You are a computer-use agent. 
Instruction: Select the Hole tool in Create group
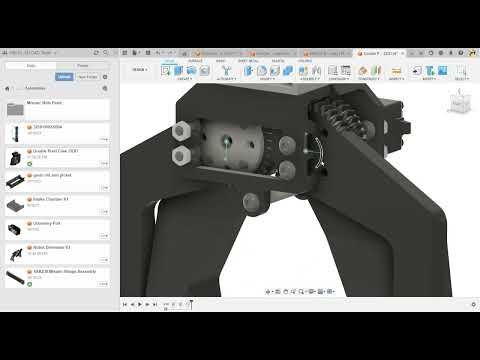click(204, 70)
